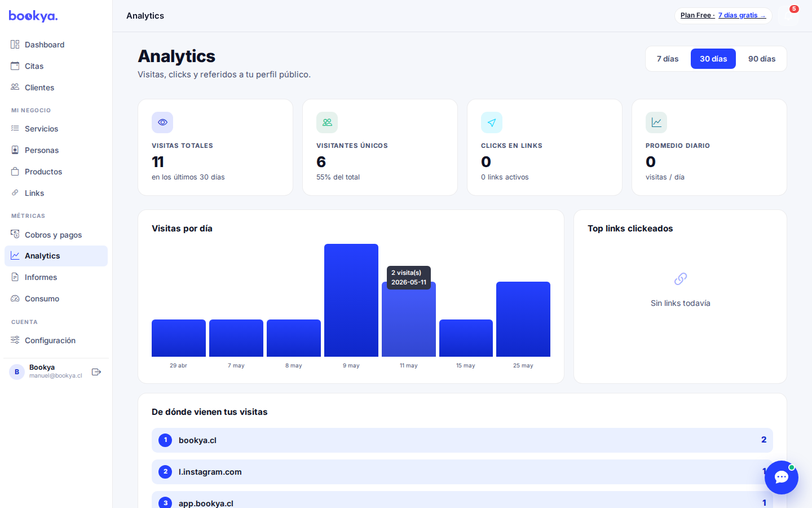Screen dimensions: 812x508
Task: Open notifications with the red 5 badge
Action: click(789, 16)
